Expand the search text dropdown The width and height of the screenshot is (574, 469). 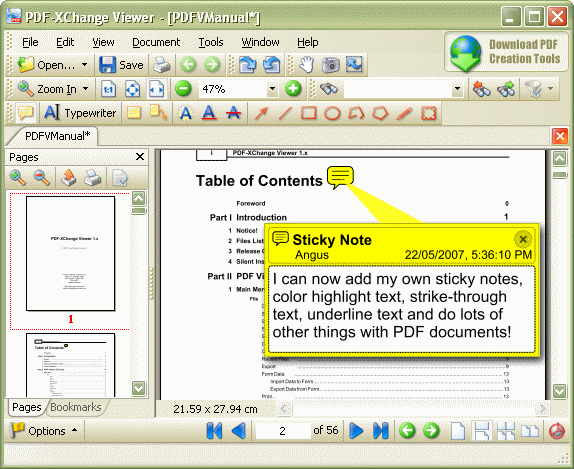(x=457, y=89)
